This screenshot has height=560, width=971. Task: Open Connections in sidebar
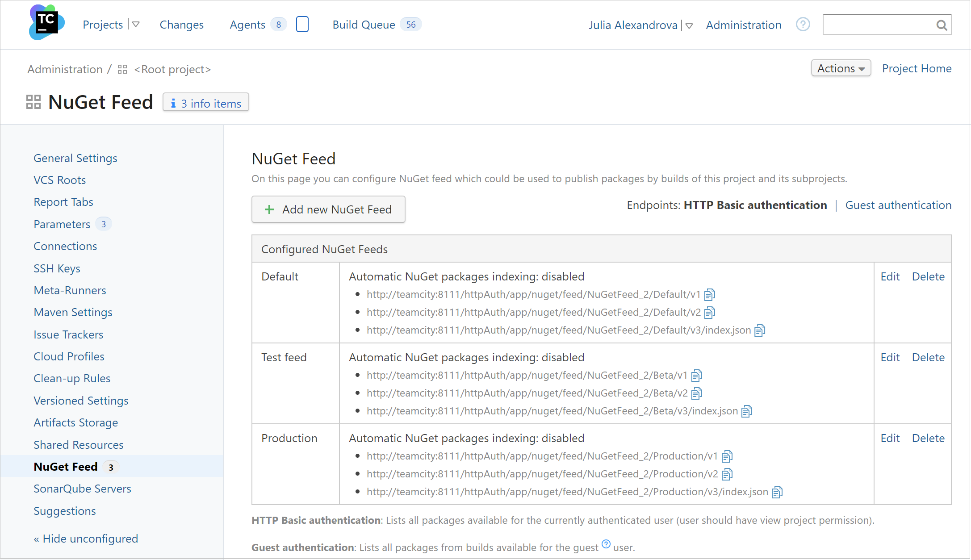[x=65, y=246]
